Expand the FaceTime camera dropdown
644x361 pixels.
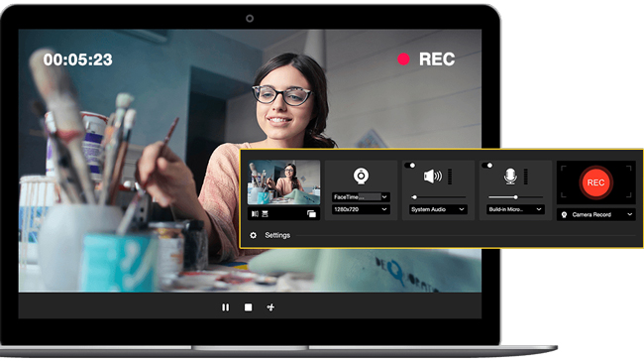361,197
